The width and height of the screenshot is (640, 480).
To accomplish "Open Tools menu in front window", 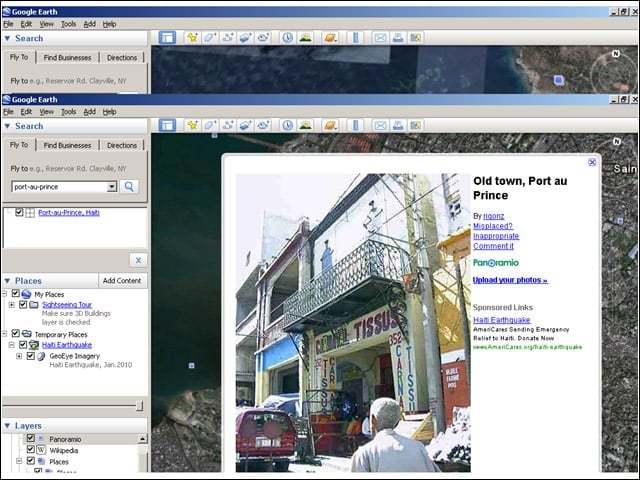I will pos(69,111).
